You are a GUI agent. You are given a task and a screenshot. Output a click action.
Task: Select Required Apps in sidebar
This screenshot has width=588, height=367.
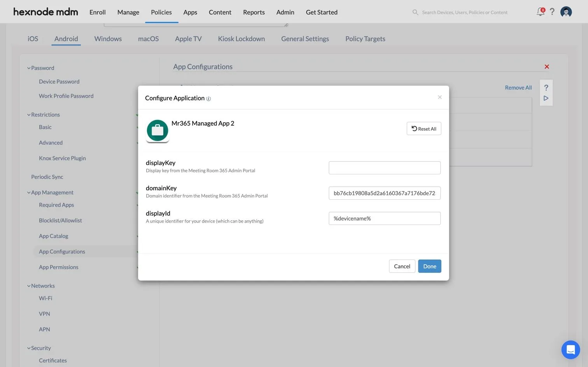click(x=56, y=205)
